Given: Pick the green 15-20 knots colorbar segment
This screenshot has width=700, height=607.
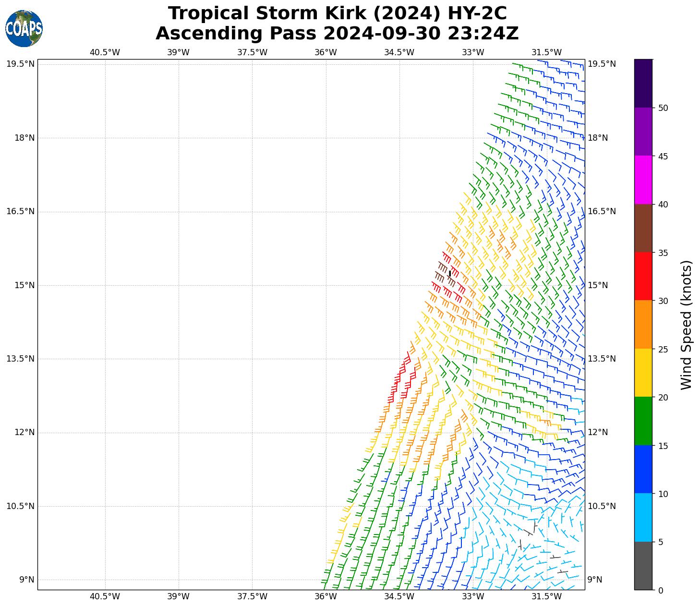Looking at the screenshot, I should [x=643, y=421].
